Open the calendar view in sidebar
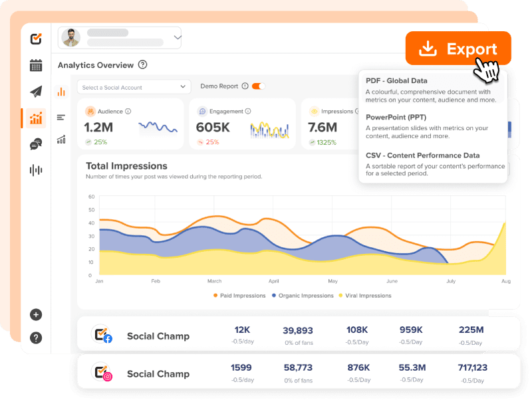Viewport: 532px width, 402px height. click(x=36, y=65)
